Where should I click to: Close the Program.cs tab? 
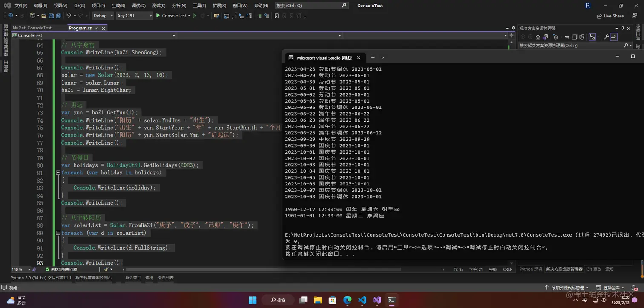point(103,28)
